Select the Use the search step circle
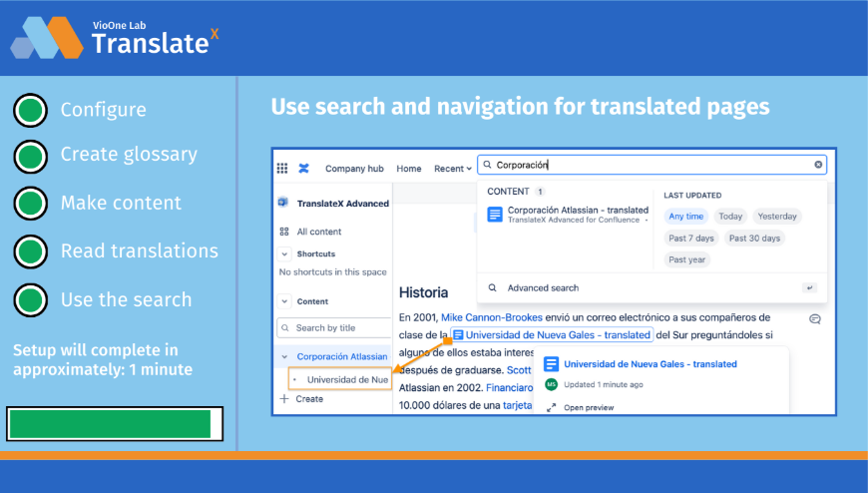The image size is (868, 493). [x=31, y=299]
